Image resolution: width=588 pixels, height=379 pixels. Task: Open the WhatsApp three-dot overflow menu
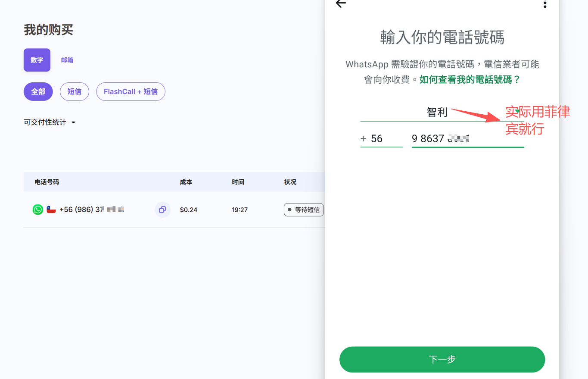[545, 4]
